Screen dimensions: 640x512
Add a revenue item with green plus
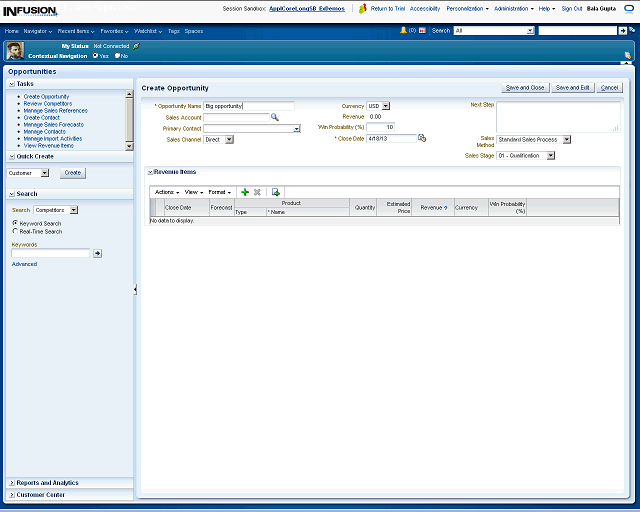click(245, 191)
